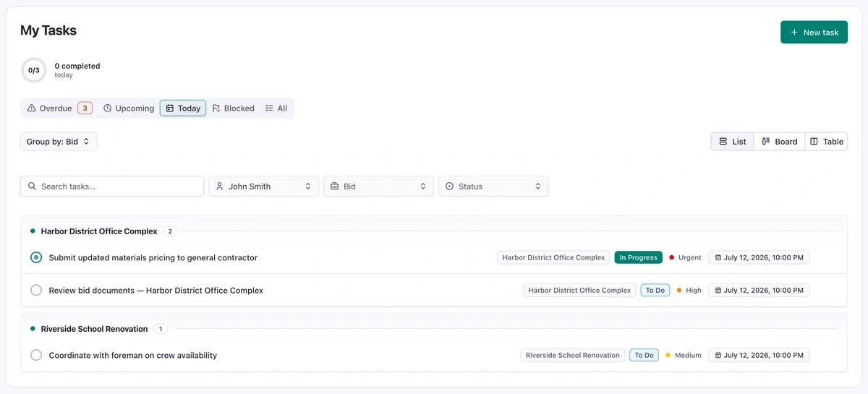Click the Overdue count badge 3
Viewport: 868px width, 394px height.
tap(85, 108)
